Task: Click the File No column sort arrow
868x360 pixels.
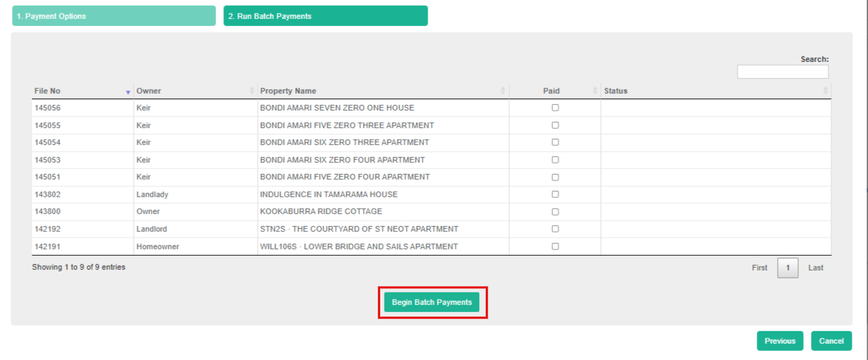Action: pos(128,92)
